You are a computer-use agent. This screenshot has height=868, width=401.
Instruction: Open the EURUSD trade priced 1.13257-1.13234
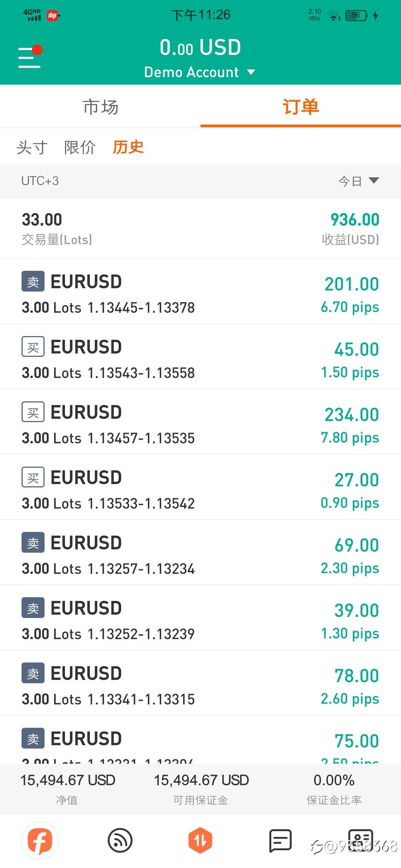[x=200, y=553]
